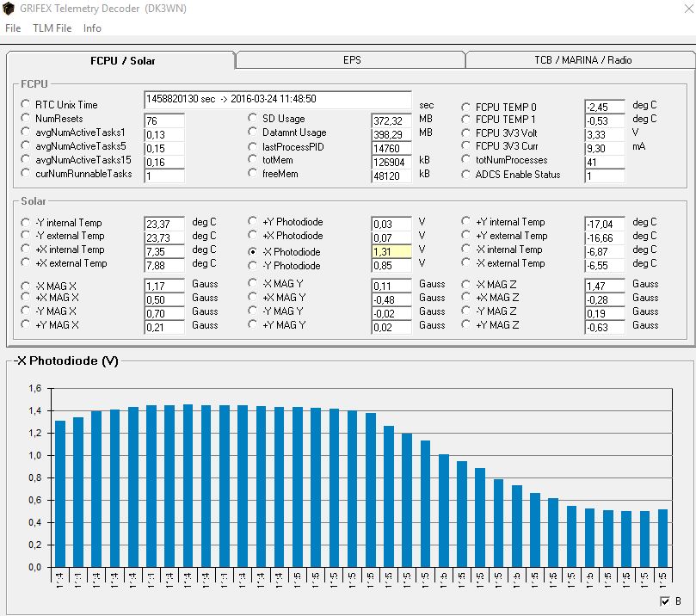The width and height of the screenshot is (696, 616).
Task: Close the Telemetry Decoder window
Action: click(x=688, y=8)
